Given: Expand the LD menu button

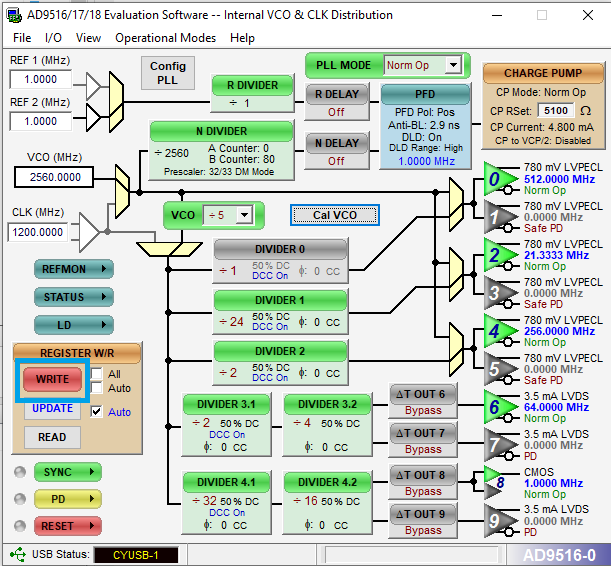Looking at the screenshot, I should point(74,325).
